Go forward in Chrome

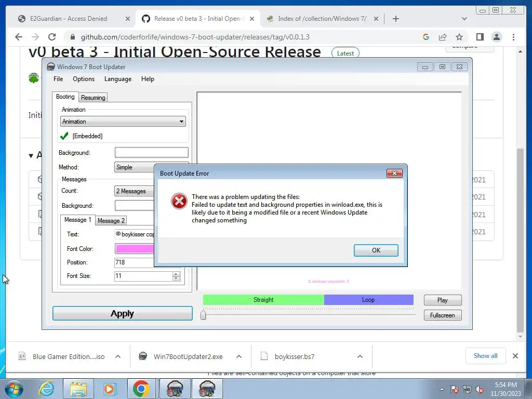[35, 37]
